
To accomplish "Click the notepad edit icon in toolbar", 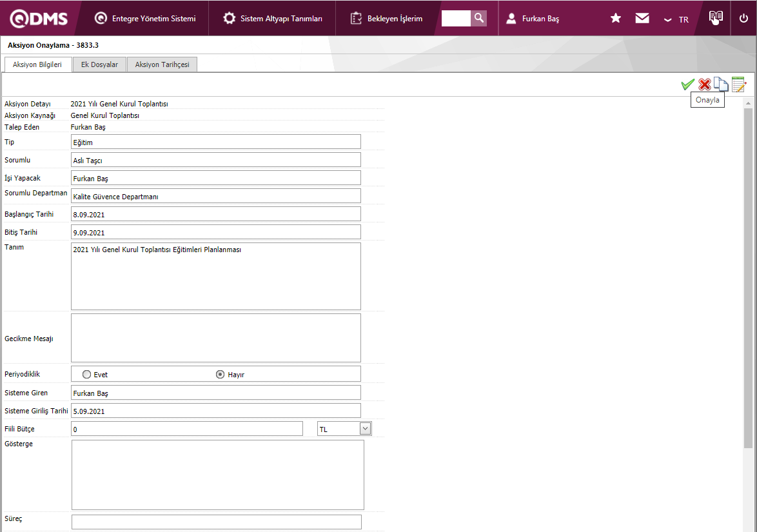I will 738,84.
